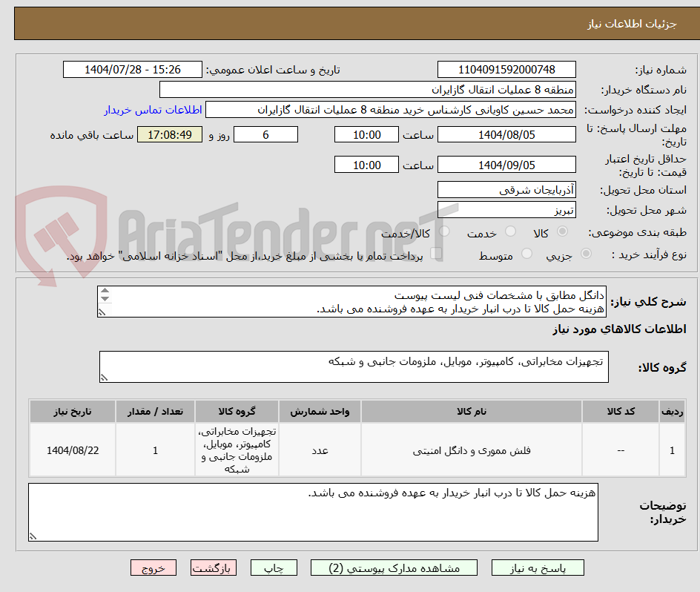Viewport: 700px width, 592px height.
Task: Select the خدمت radio button
Action: (x=510, y=231)
